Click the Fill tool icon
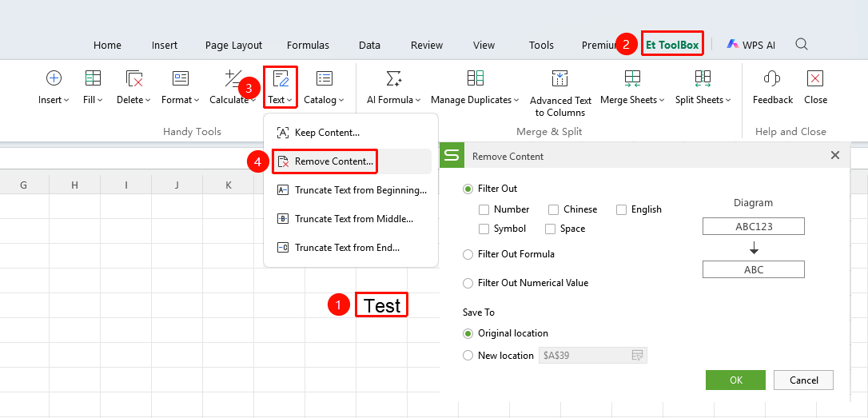This screenshot has height=418, width=868. [93, 78]
